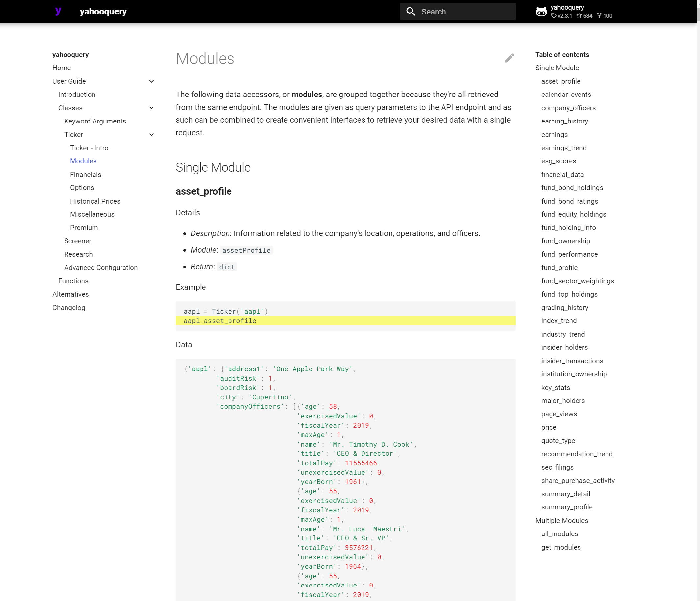Open the Miscellaneous page

coord(92,214)
